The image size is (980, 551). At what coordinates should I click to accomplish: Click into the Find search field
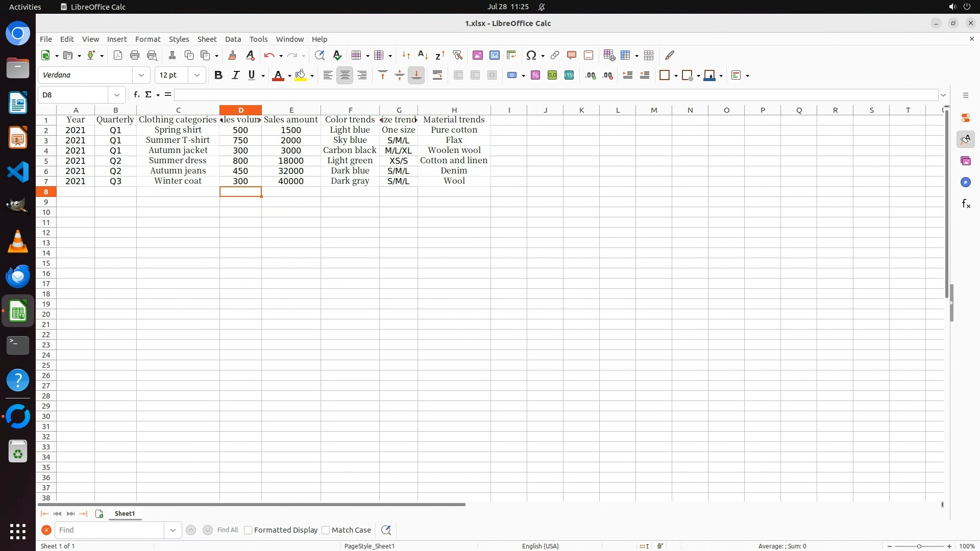coord(110,530)
